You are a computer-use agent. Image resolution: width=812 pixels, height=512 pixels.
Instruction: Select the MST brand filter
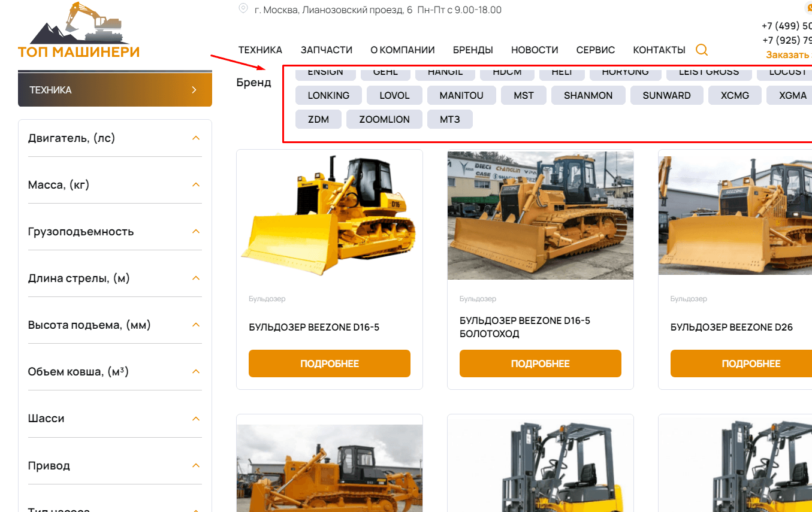coord(524,95)
